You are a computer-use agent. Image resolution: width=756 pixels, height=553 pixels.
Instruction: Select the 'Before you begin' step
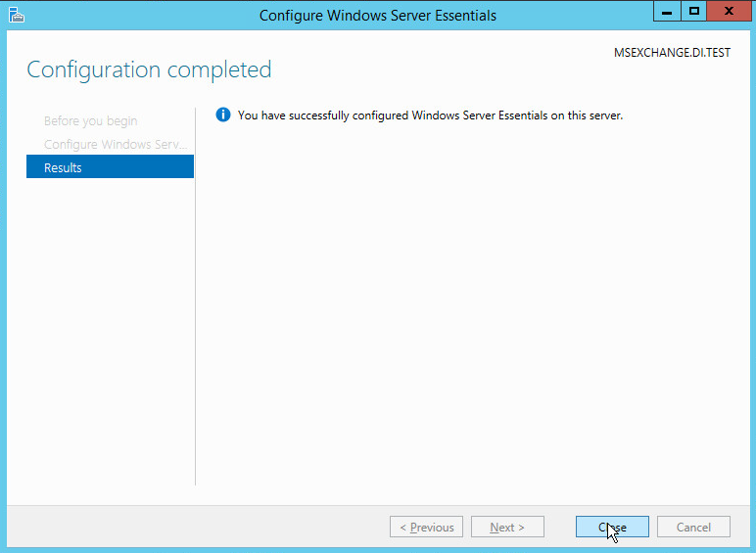click(x=90, y=121)
